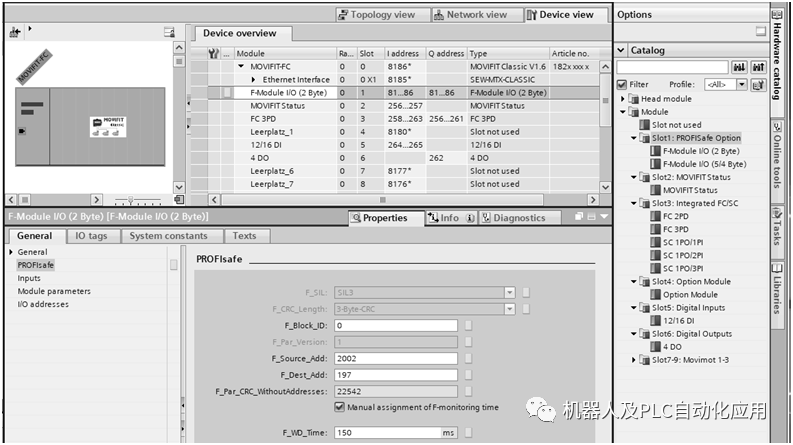Collapse Slot1: PROFISafe Option folder
This screenshot has height=445, width=793.
[634, 138]
